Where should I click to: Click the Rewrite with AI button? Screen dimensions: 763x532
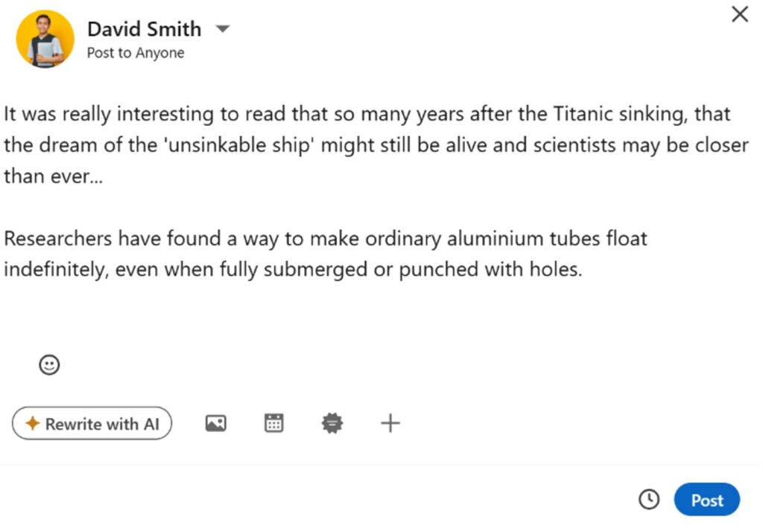point(92,423)
